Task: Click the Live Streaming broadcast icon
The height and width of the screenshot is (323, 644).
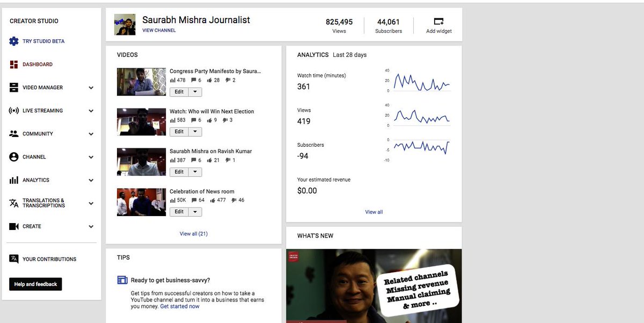Action: pyautogui.click(x=14, y=111)
